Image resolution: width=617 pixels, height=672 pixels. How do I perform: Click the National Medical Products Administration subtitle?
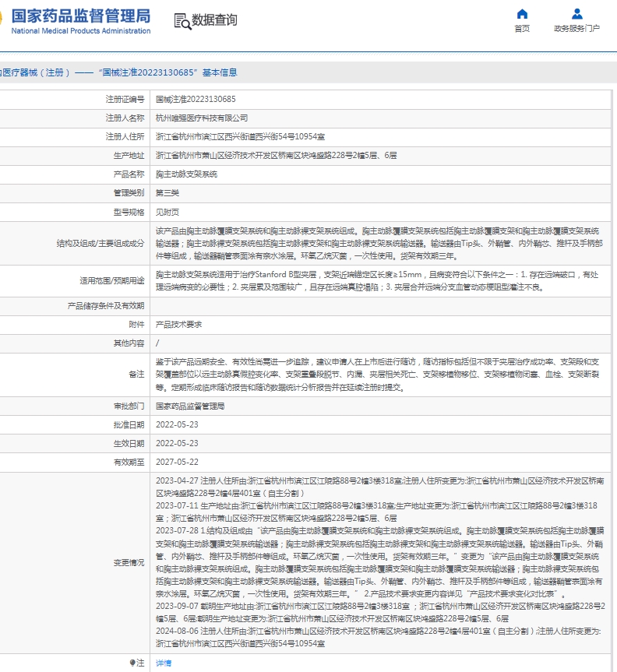pos(81,31)
